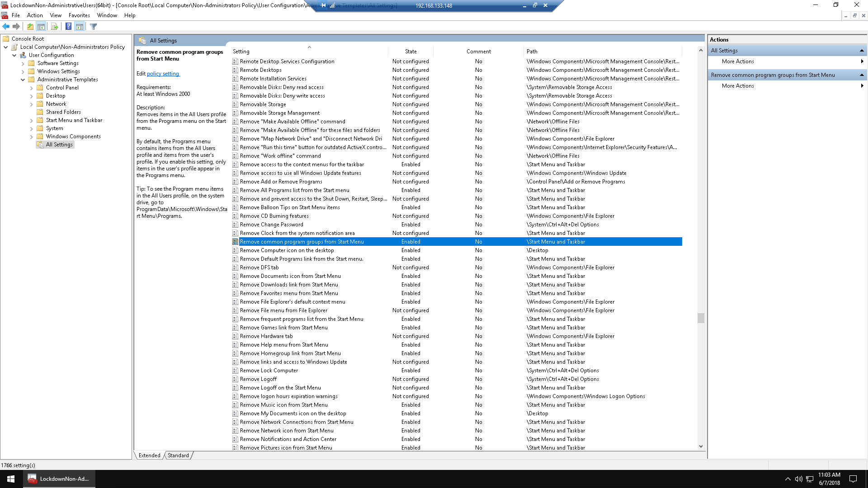Click the policy setting edit link

[x=163, y=74]
